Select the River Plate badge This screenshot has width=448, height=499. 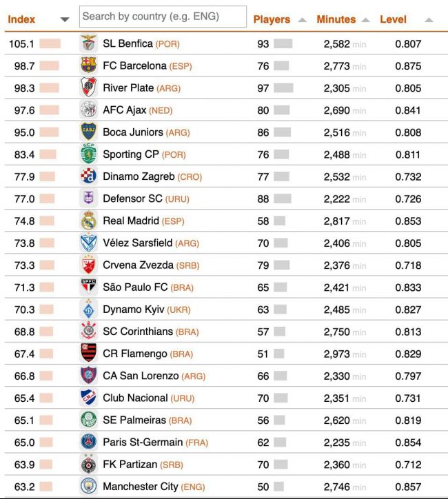[x=88, y=88]
